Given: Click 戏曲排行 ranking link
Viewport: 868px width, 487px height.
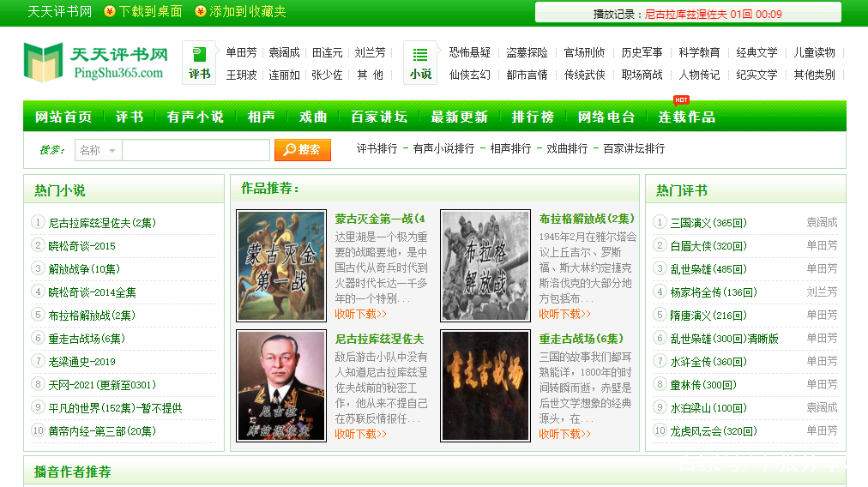Looking at the screenshot, I should click(x=567, y=148).
